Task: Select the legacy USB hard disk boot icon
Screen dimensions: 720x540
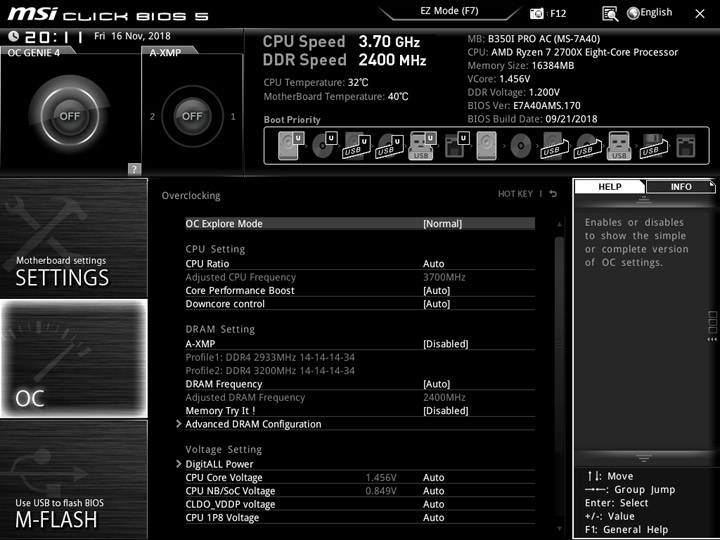Action: coord(554,146)
